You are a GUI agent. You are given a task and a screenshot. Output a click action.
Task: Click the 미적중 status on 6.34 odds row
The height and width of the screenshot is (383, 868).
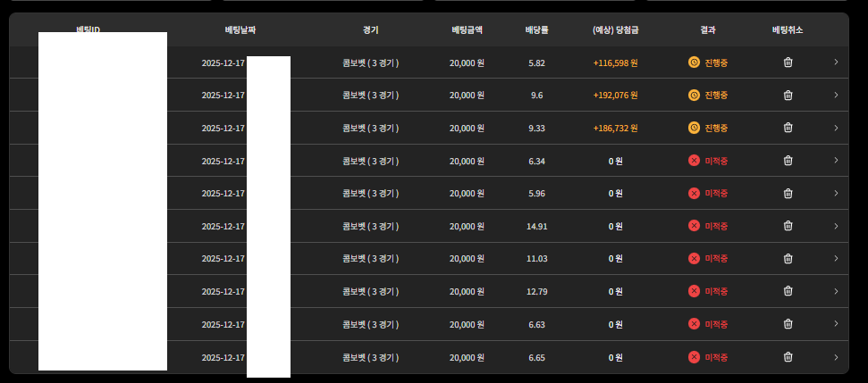click(716, 161)
